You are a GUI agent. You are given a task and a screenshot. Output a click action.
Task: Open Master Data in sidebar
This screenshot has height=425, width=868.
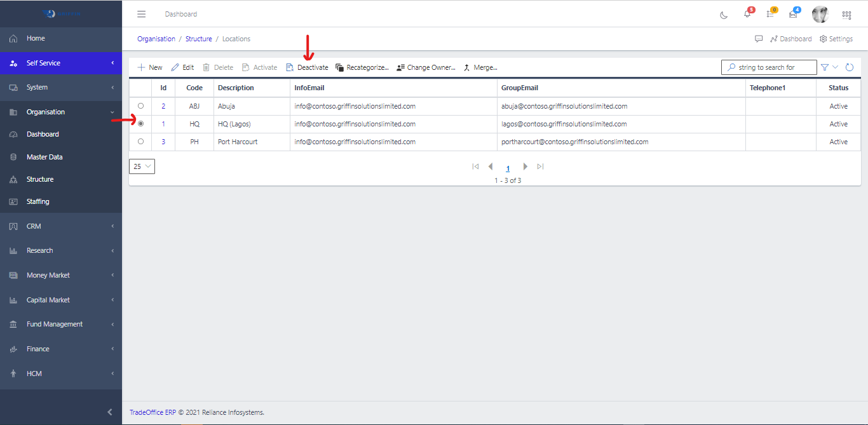tap(44, 157)
